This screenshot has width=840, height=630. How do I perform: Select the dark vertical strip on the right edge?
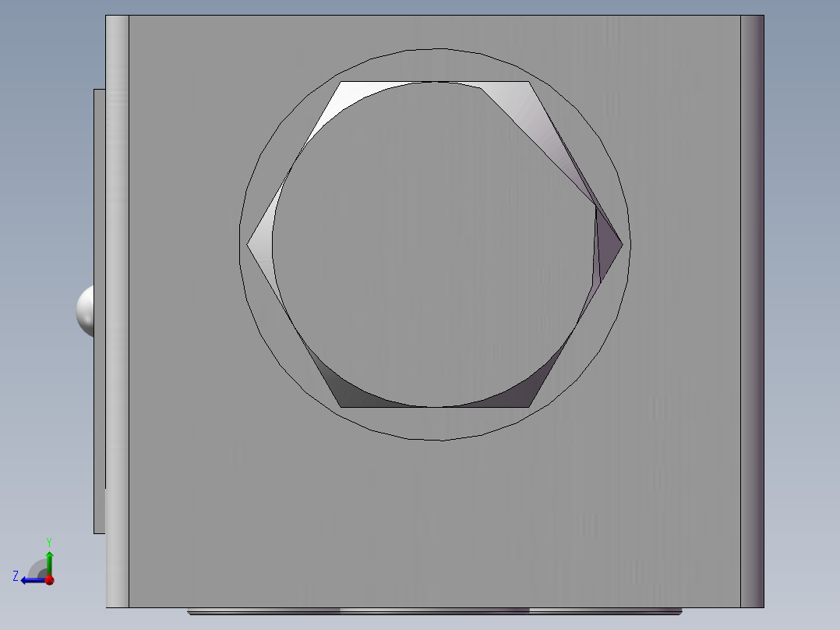[752, 311]
